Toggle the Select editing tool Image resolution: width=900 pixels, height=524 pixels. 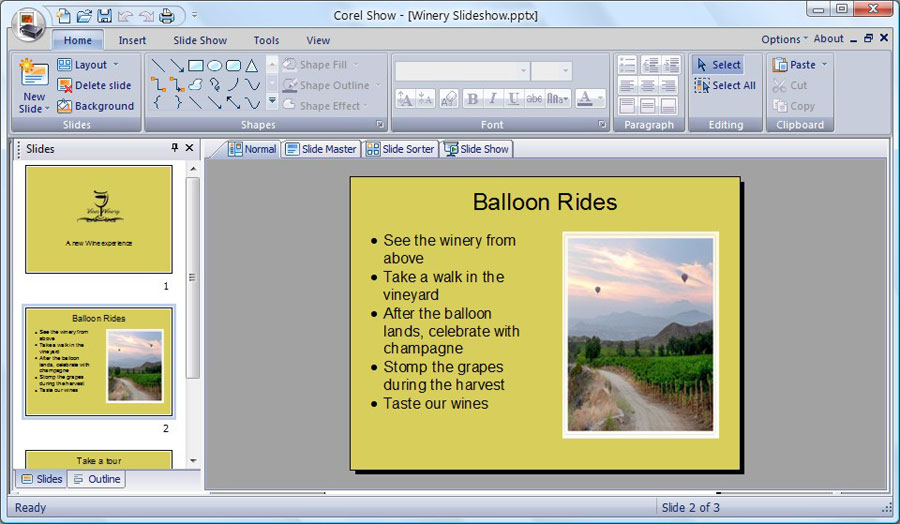coord(717,65)
